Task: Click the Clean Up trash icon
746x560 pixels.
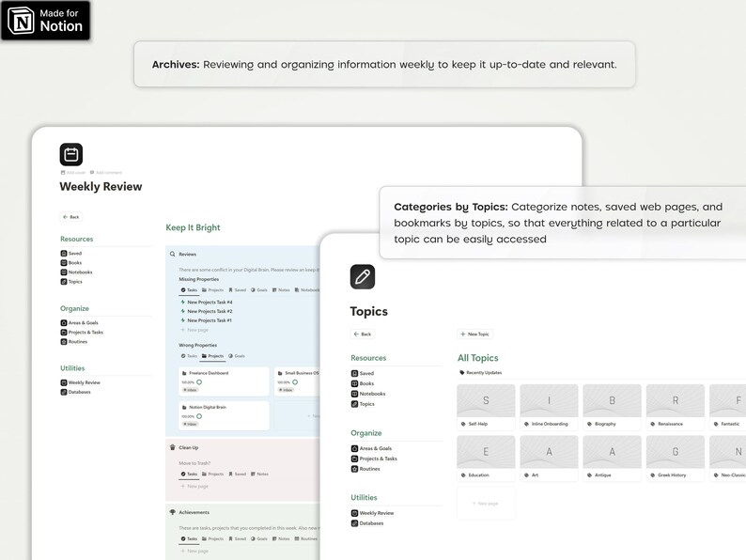Action: 172,447
